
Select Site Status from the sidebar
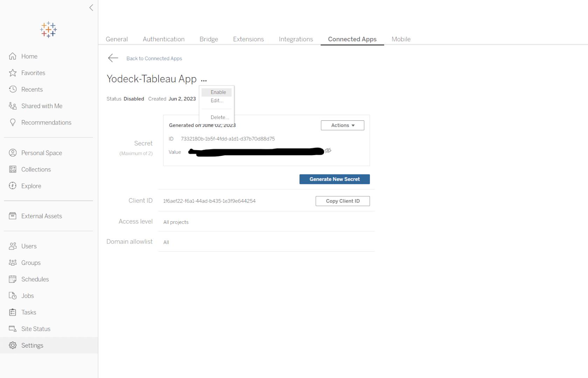click(x=35, y=329)
